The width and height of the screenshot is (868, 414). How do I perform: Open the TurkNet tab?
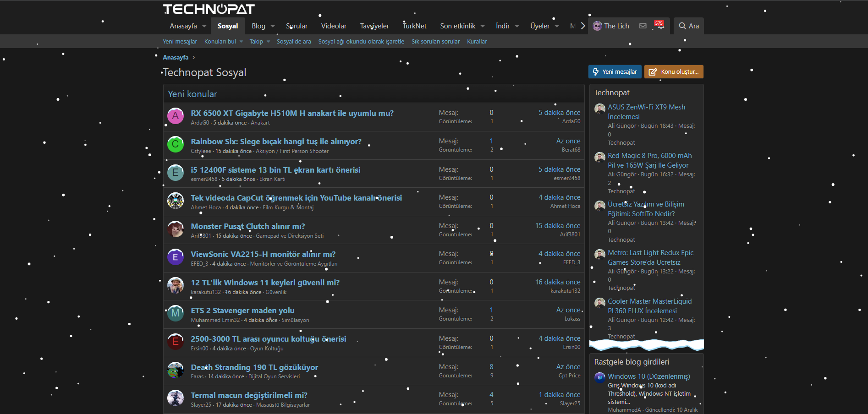tap(415, 26)
